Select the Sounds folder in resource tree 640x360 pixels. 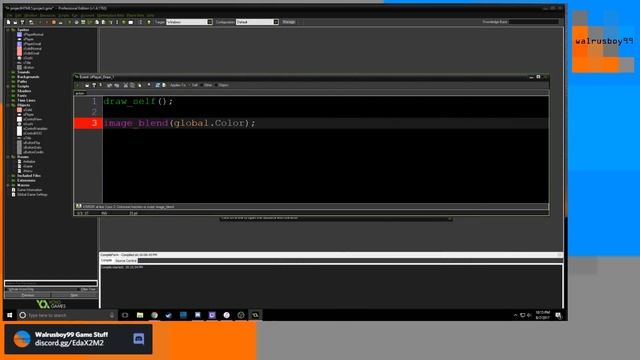pos(23,72)
